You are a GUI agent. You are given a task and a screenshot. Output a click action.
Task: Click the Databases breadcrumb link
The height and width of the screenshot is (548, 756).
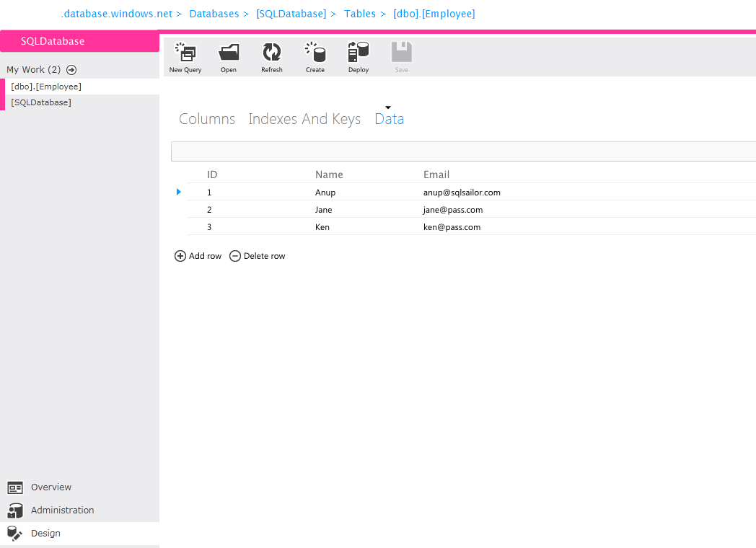click(214, 14)
